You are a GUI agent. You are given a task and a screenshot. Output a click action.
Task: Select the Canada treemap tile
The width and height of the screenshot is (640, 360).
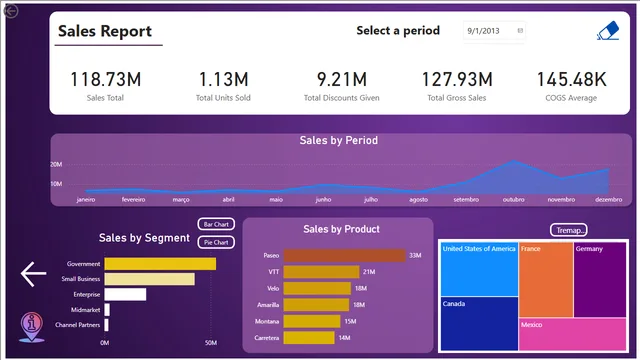(479, 324)
